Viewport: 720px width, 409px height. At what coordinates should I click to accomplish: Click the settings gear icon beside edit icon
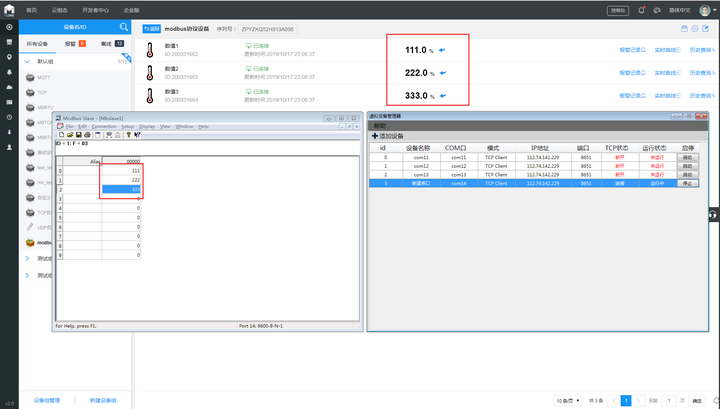[695, 28]
